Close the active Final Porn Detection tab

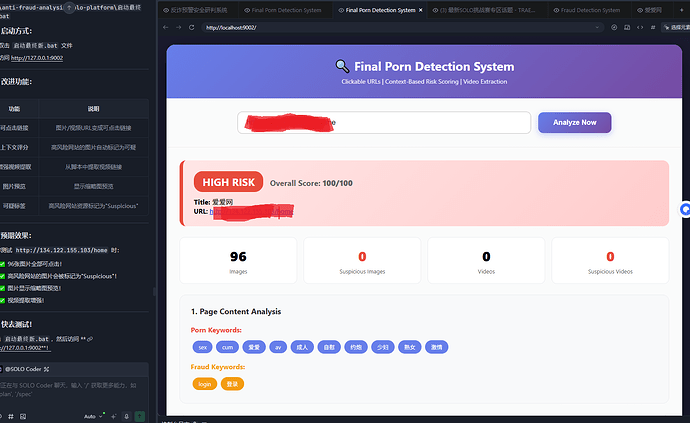click(421, 10)
